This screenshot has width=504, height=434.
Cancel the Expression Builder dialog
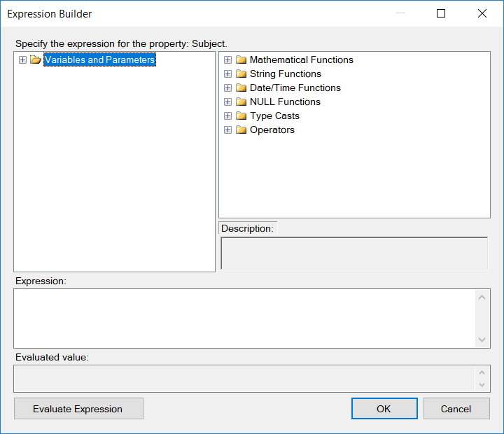click(456, 409)
